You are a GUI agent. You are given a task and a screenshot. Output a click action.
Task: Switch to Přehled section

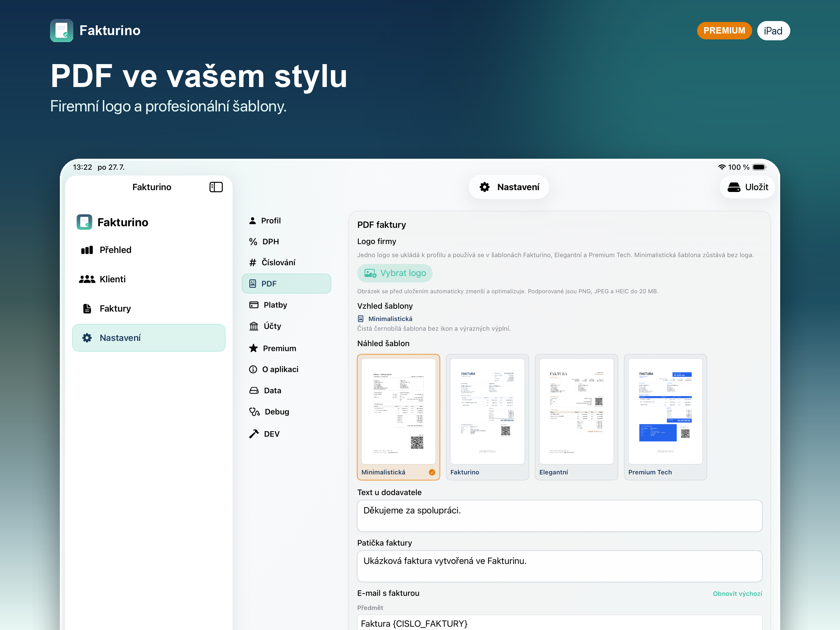(148, 250)
